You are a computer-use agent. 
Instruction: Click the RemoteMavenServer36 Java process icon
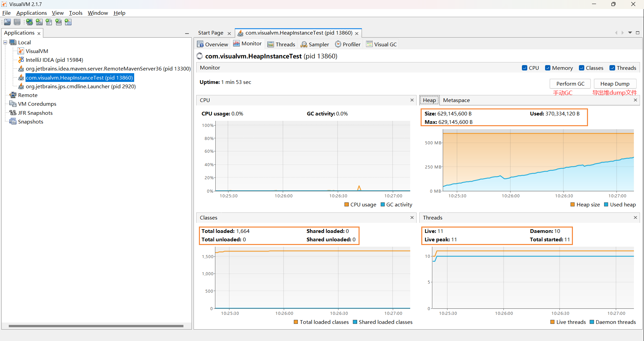(x=21, y=68)
